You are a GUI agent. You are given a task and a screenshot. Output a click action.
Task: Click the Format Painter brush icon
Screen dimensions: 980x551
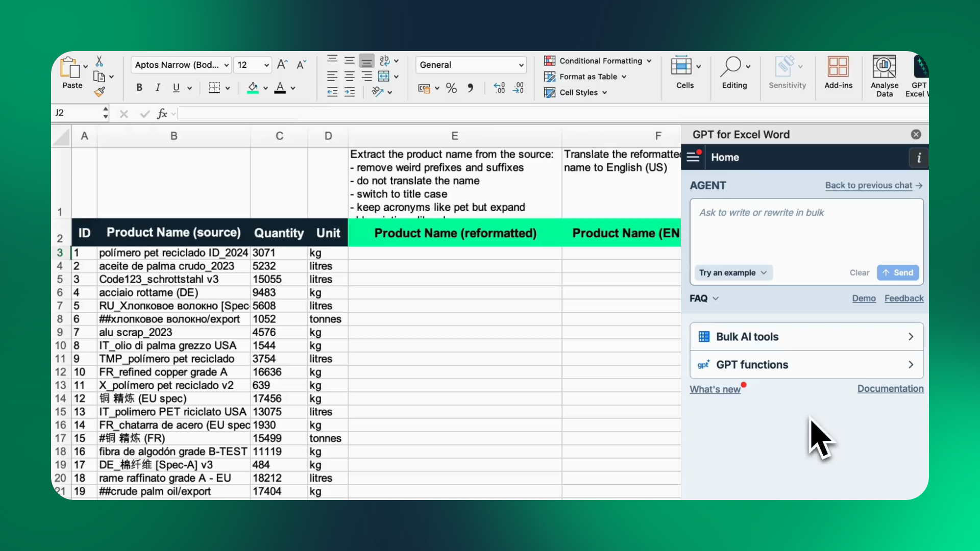click(100, 92)
